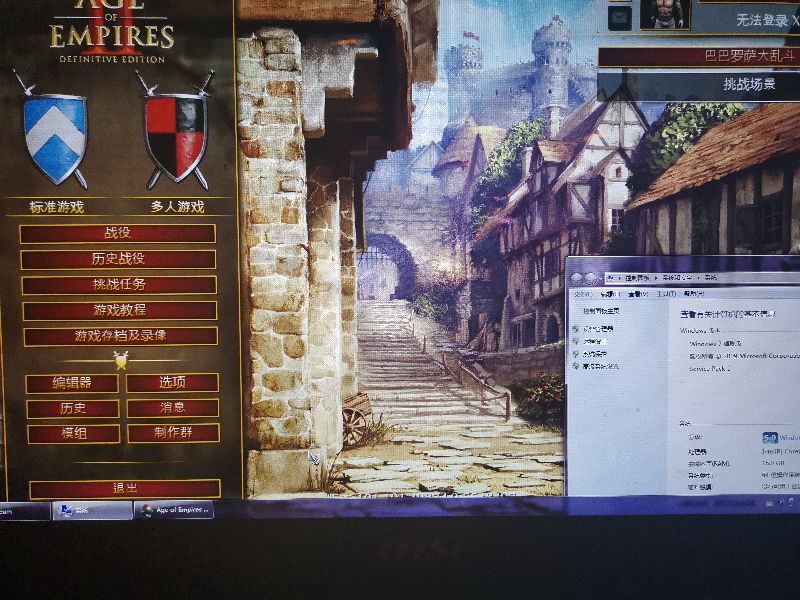Open the 游戏教程 tutorial button
This screenshot has height=600, width=800.
click(x=120, y=310)
